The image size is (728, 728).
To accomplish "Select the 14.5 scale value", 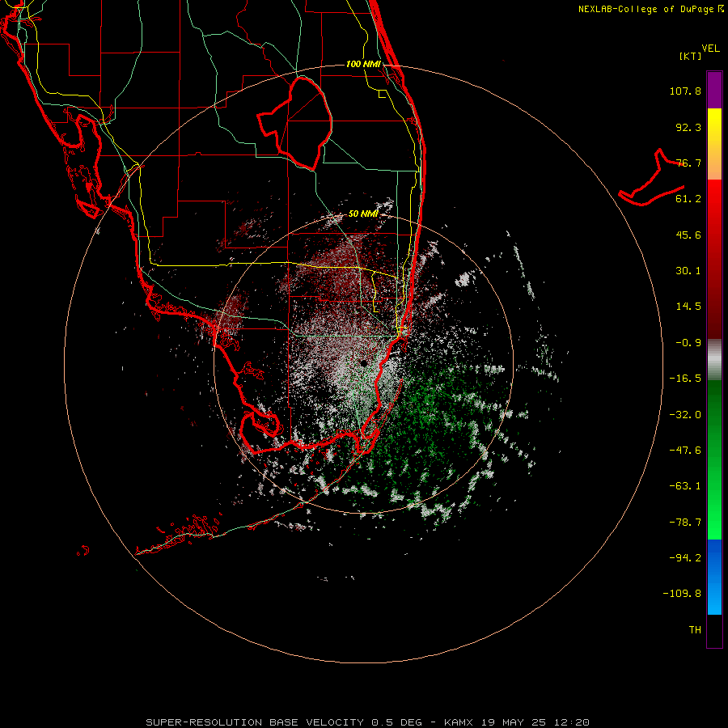I will (688, 307).
